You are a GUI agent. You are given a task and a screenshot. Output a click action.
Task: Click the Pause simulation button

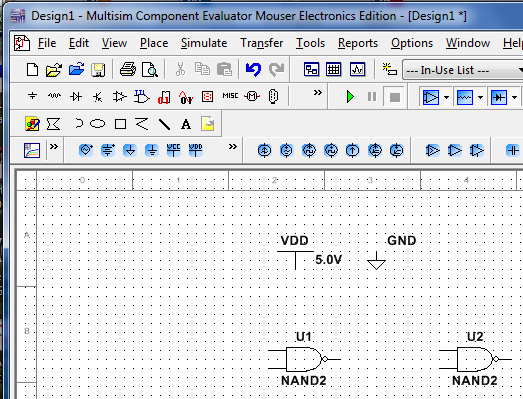click(x=372, y=97)
